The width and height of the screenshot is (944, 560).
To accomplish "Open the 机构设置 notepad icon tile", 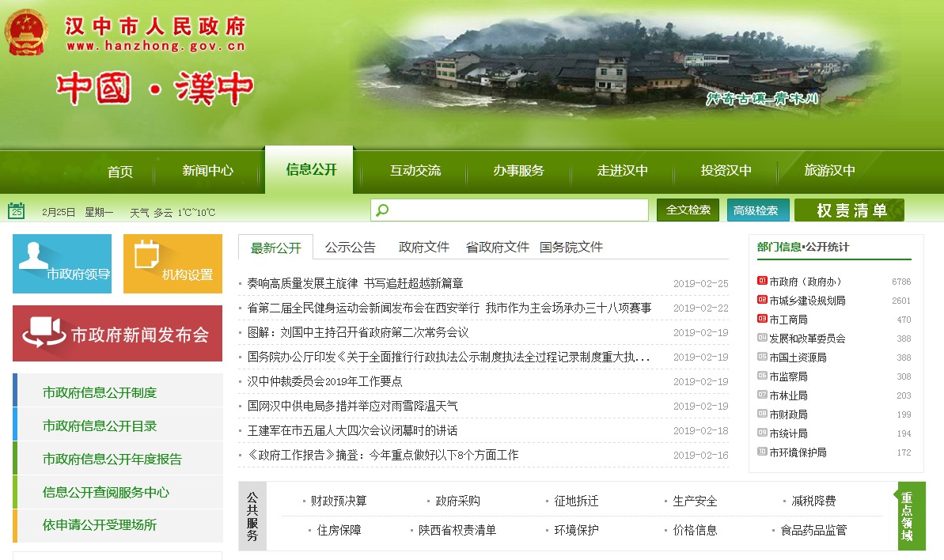I will [x=172, y=263].
